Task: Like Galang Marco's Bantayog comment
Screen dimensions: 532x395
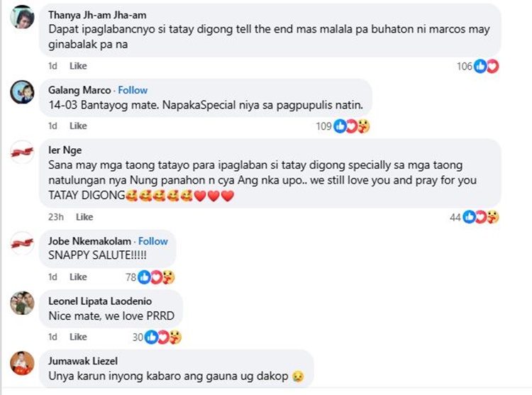Action: click(78, 126)
